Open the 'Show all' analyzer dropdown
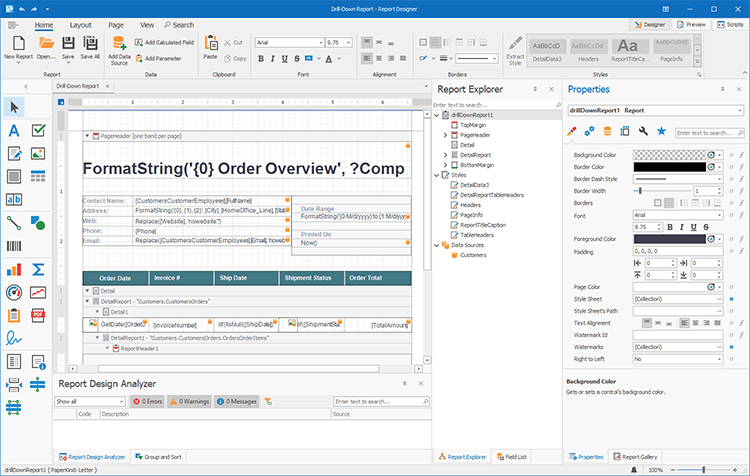Image resolution: width=750 pixels, height=476 pixels. click(91, 401)
